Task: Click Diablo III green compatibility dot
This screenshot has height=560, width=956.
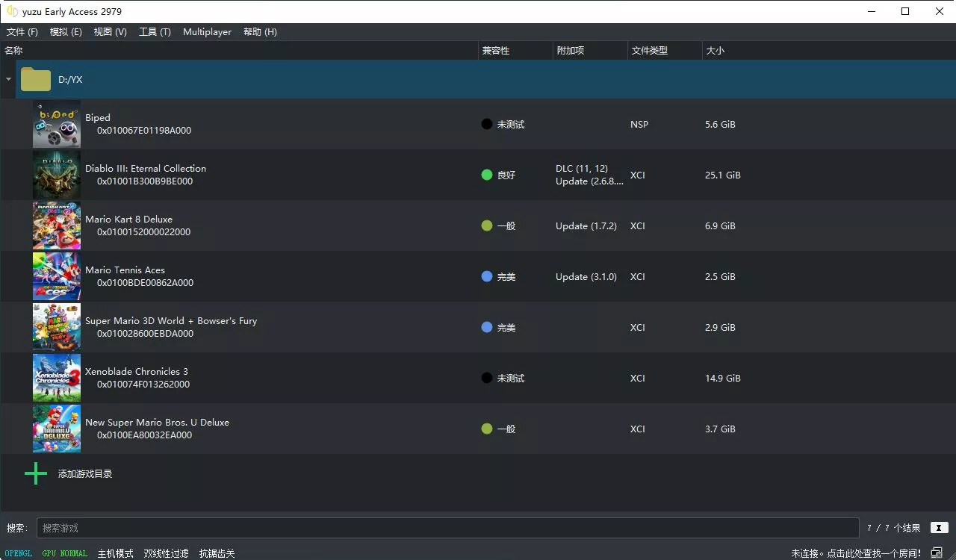Action: point(487,175)
